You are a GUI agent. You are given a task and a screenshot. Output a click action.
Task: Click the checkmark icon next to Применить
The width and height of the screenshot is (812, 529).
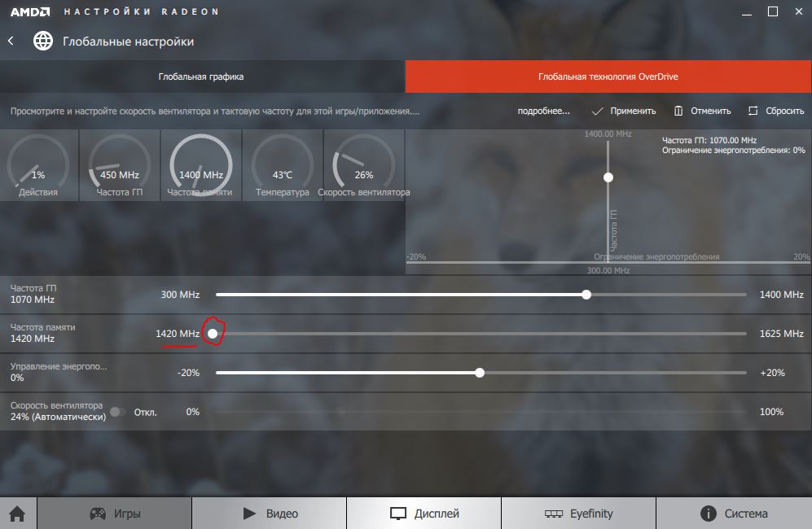coord(597,111)
